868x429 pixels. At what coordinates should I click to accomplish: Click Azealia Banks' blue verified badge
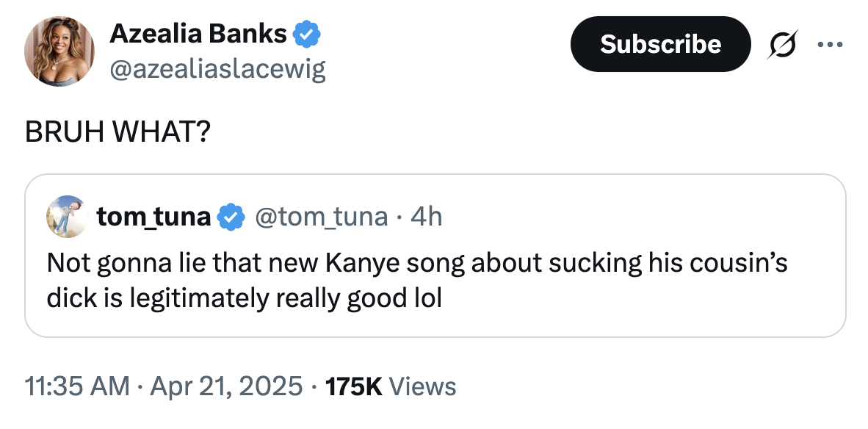click(305, 34)
